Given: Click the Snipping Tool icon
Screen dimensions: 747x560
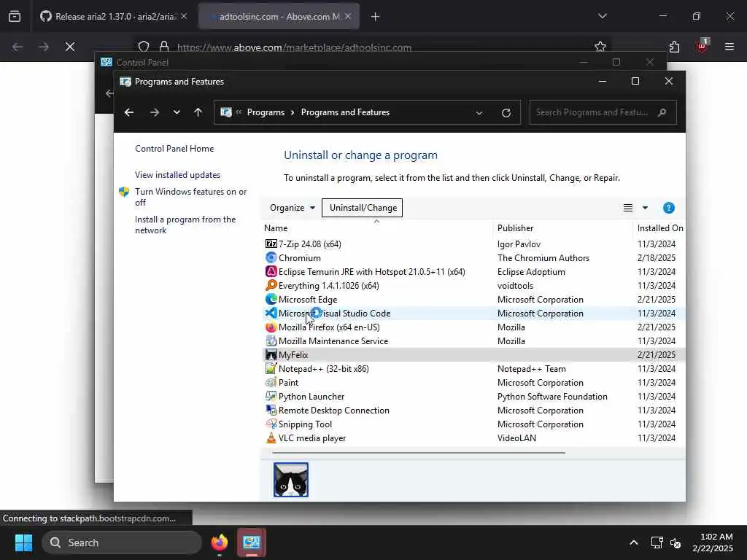Looking at the screenshot, I should pyautogui.click(x=271, y=424).
